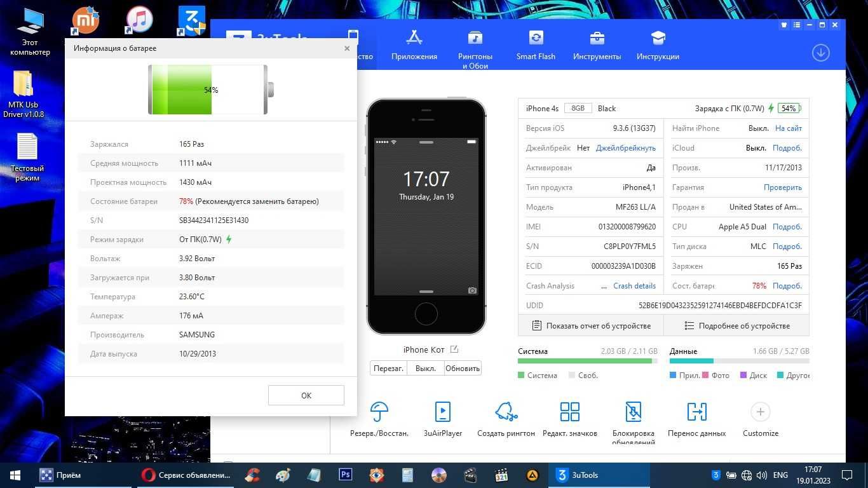Click the green battery level graphic
868x488 pixels.
pyautogui.click(x=211, y=90)
